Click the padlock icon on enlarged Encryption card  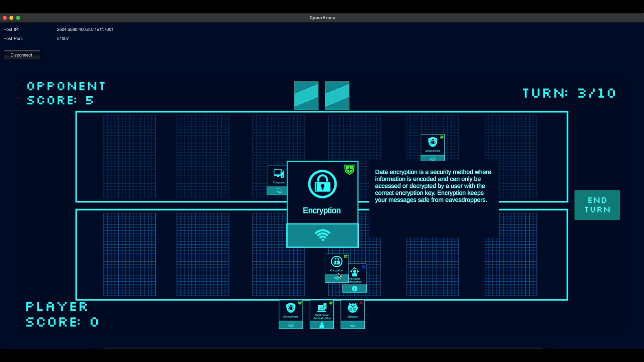click(x=322, y=184)
